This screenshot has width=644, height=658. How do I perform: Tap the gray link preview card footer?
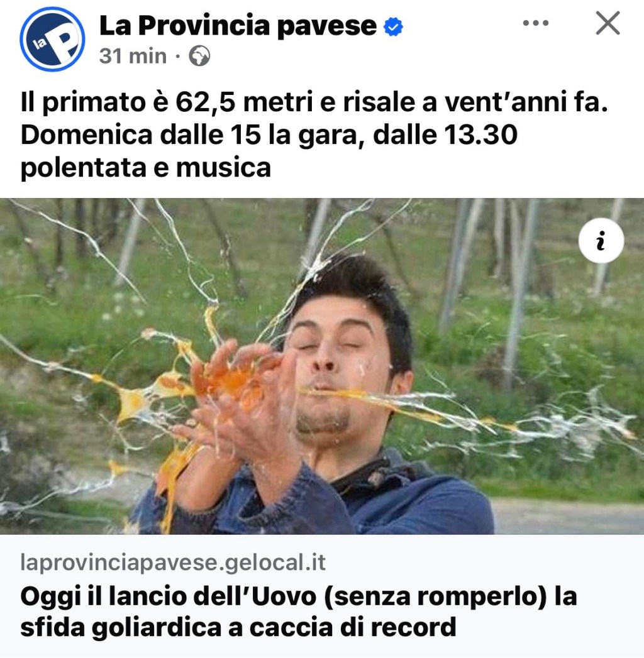[322, 596]
